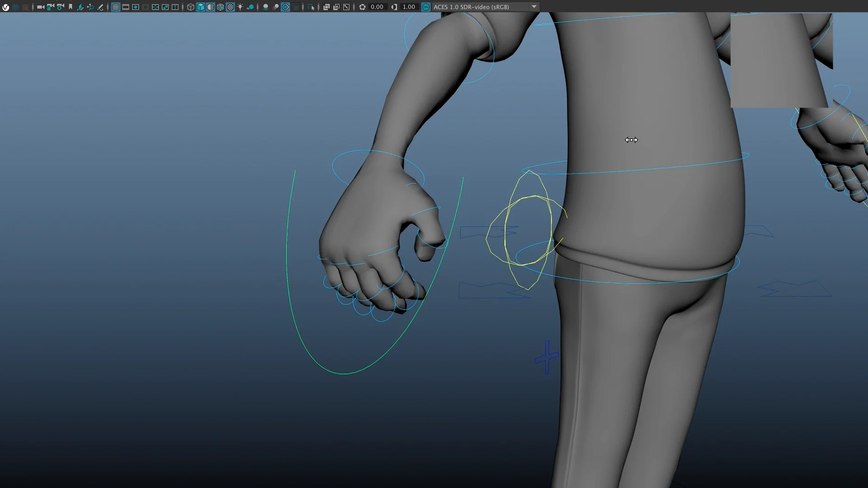The width and height of the screenshot is (868, 488).
Task: Create an image plane
Action: click(80, 7)
